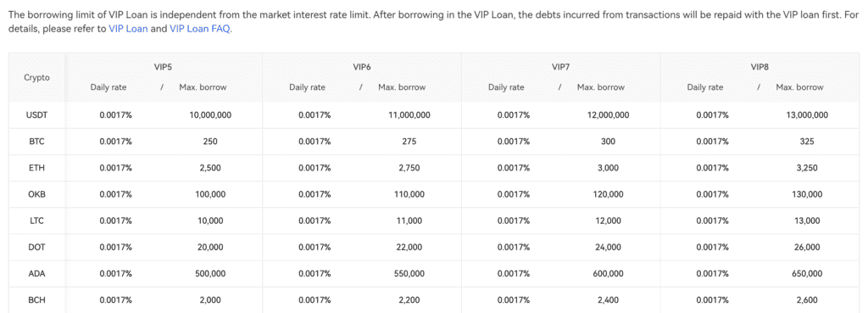Click USDT VIP5 max borrow 10,000,000
This screenshot has width=868, height=313.
[x=210, y=115]
